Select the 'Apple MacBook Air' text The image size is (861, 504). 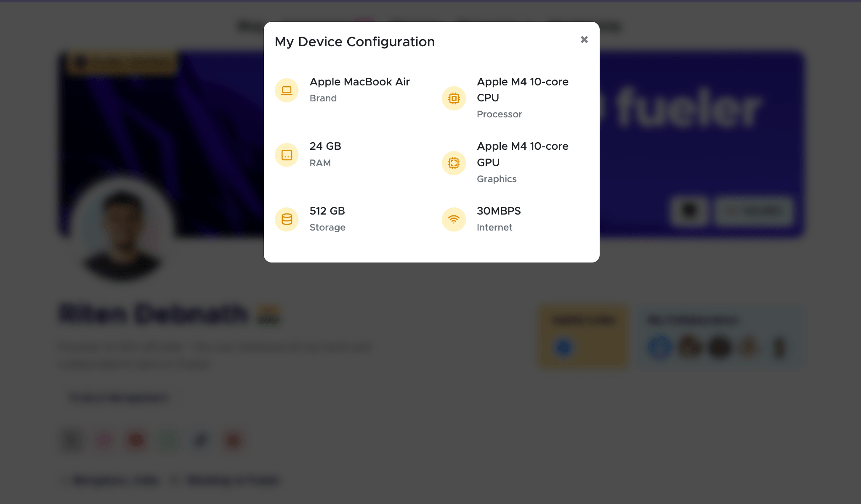[360, 82]
